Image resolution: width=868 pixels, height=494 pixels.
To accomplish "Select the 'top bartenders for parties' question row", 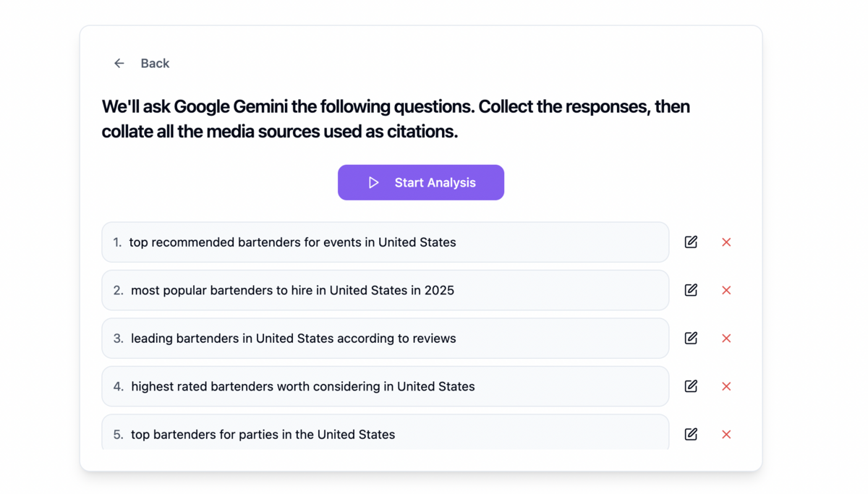I will pos(385,434).
